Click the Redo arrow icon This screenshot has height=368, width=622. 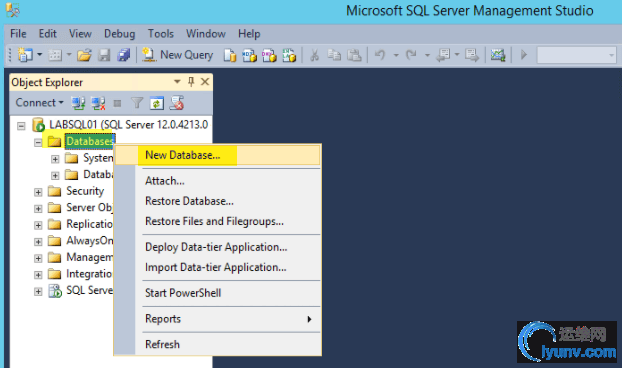(411, 55)
